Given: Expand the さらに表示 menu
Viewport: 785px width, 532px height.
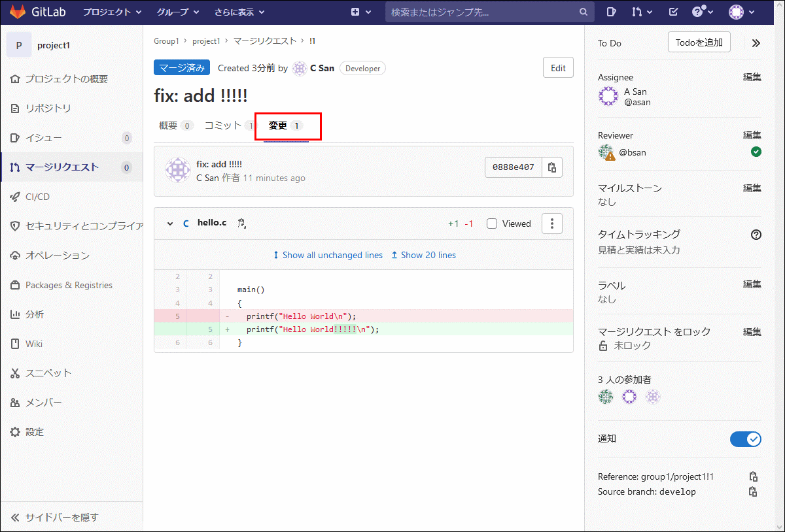Looking at the screenshot, I should point(239,12).
